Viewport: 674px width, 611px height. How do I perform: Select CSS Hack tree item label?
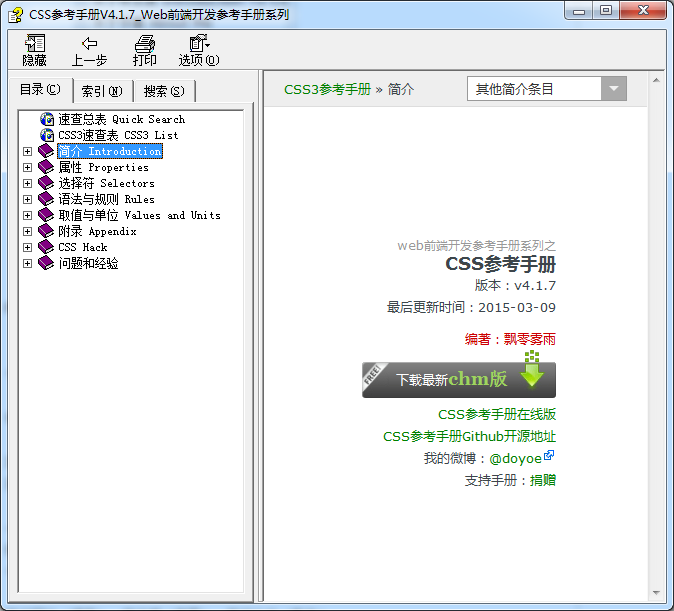click(x=83, y=247)
